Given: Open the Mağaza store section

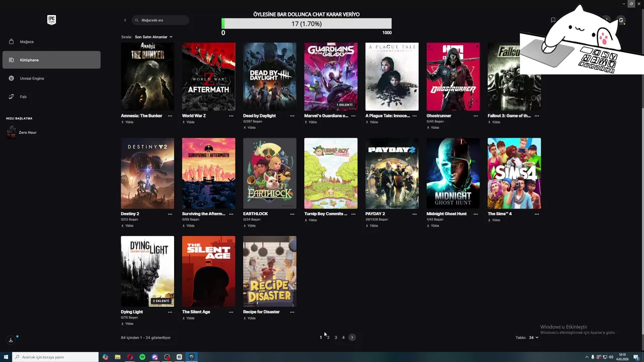Looking at the screenshot, I should click(51, 42).
